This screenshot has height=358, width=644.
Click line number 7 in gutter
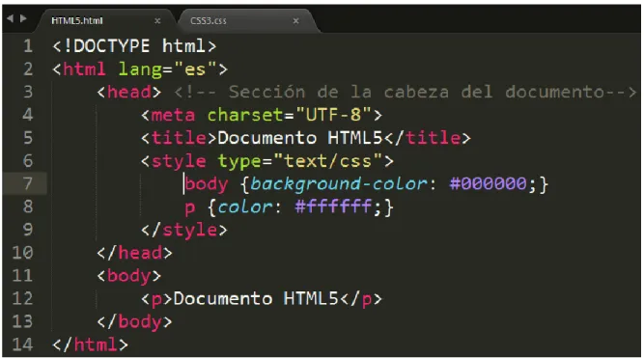pyautogui.click(x=28, y=183)
